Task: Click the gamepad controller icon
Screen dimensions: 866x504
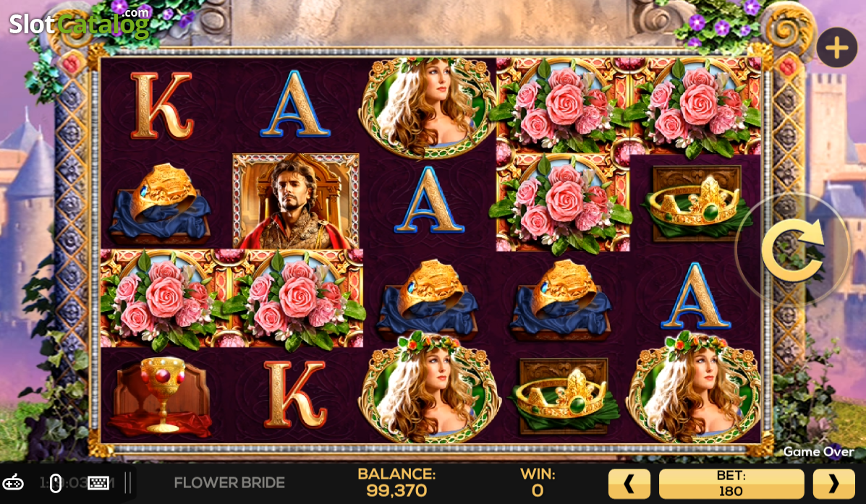Action: click(x=13, y=483)
